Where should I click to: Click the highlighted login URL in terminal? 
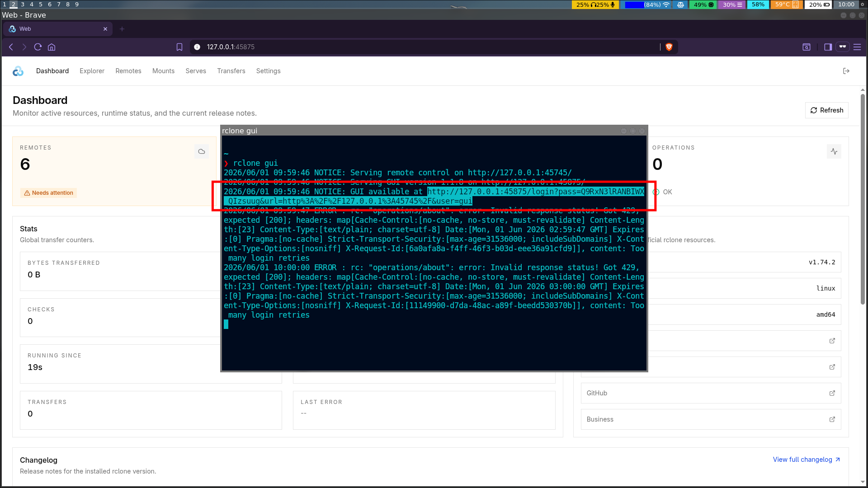(x=536, y=192)
